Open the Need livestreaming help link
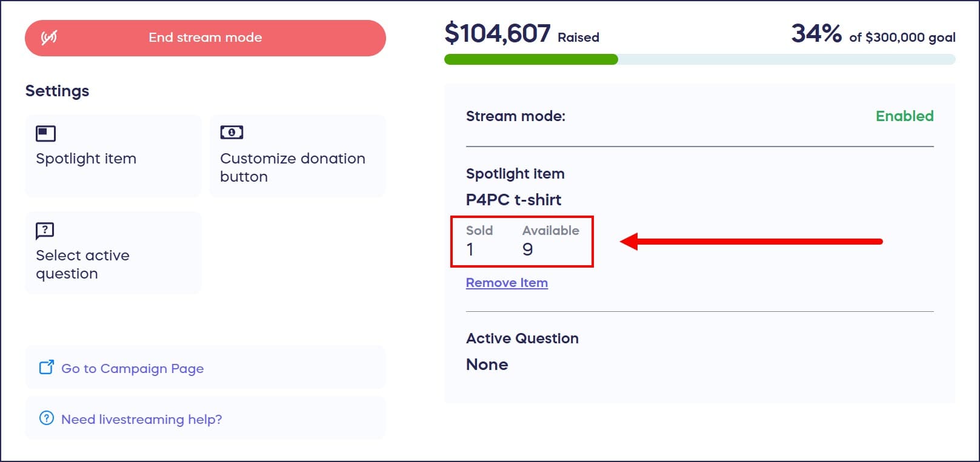This screenshot has height=462, width=980. click(141, 419)
